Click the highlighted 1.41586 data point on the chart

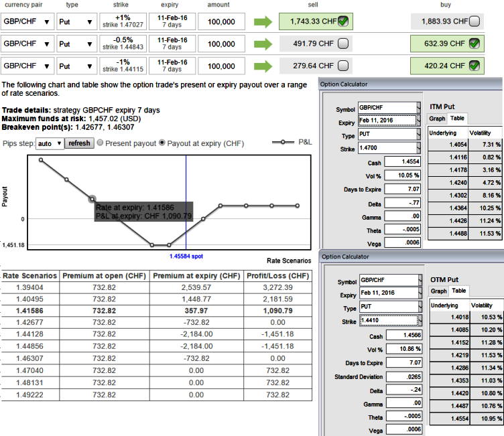coord(92,199)
